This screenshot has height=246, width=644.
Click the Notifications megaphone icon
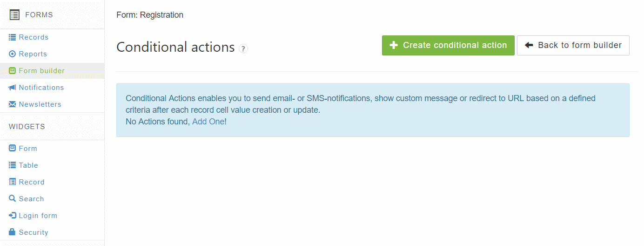[x=13, y=88]
